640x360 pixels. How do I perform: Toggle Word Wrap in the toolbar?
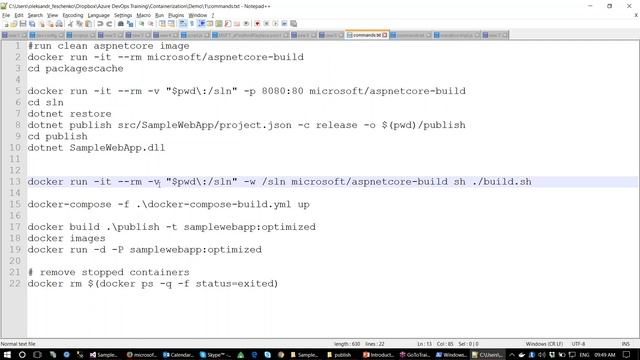[x=182, y=24]
